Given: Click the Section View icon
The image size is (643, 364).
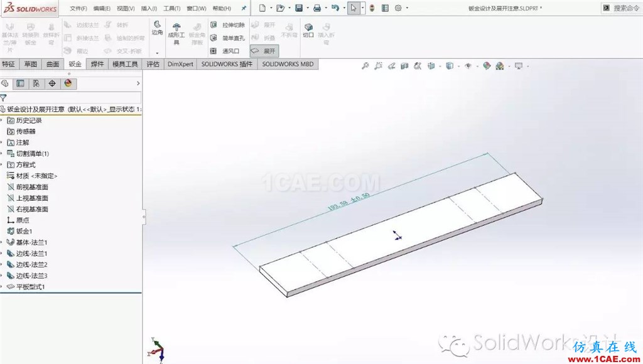Looking at the screenshot, I should click(x=405, y=66).
